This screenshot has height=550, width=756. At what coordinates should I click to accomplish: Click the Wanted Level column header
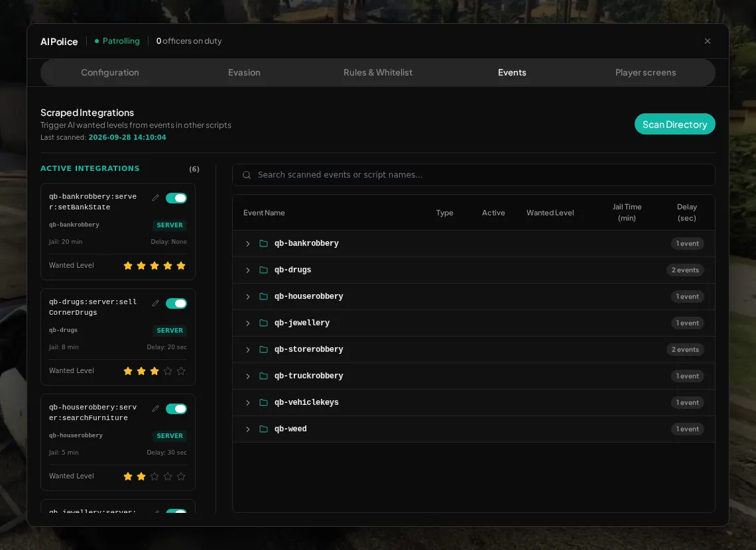[x=550, y=213]
